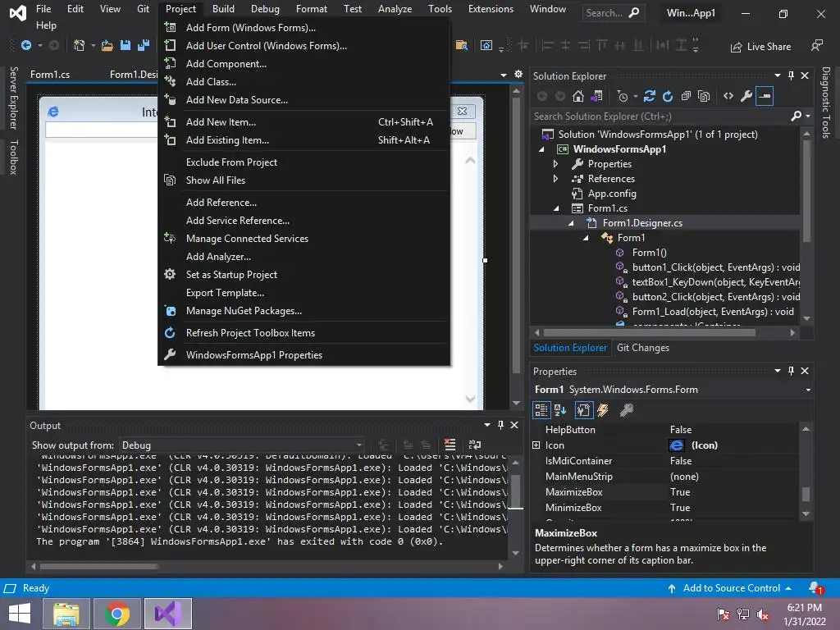Sync with Active Document in Solution Explorer

[650, 97]
